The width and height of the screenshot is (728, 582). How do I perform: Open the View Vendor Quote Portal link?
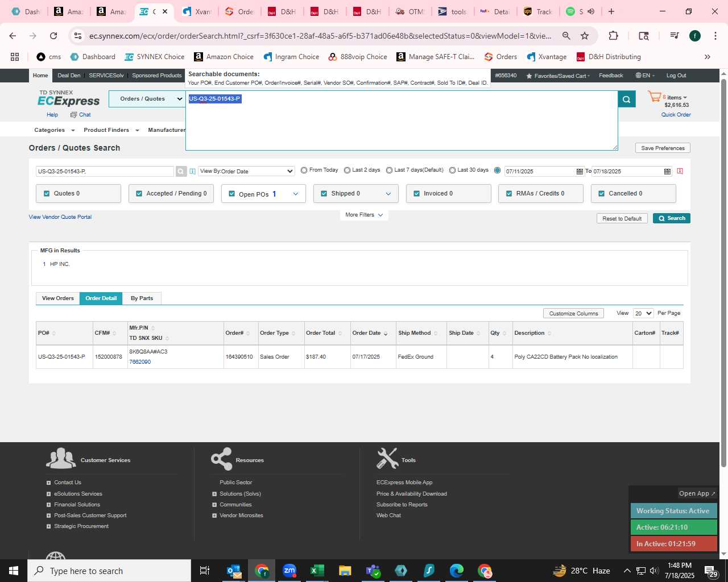pos(60,217)
